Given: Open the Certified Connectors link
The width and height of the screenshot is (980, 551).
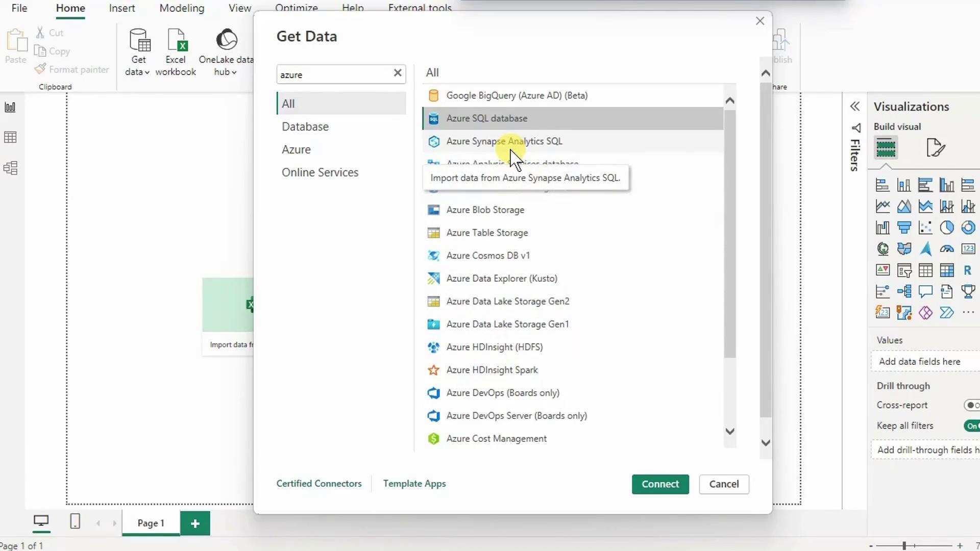Looking at the screenshot, I should [319, 484].
